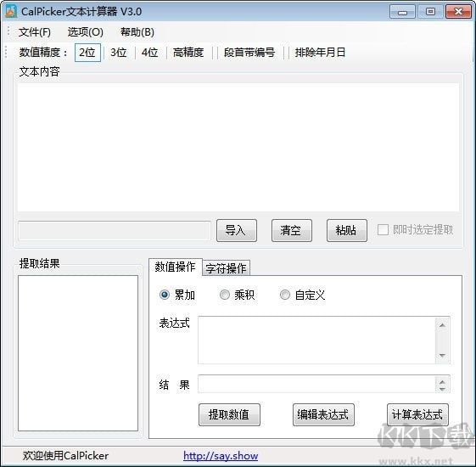This screenshot has height=467, width=476.
Task: Select 3位 numeric precision
Action: [x=119, y=53]
